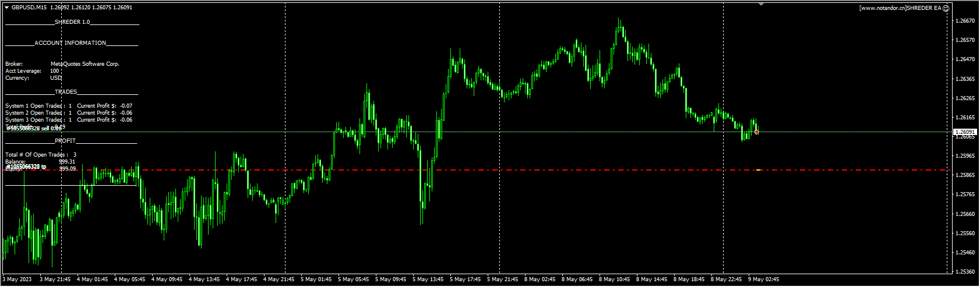Screen dimensions: 980x287
Task: Click the '8 May 02:45' time axis label
Action: [540, 279]
